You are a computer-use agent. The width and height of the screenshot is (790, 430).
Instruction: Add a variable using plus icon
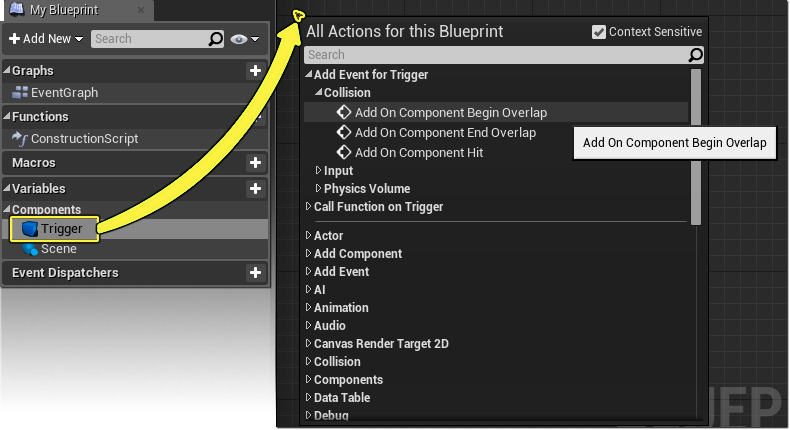click(256, 189)
